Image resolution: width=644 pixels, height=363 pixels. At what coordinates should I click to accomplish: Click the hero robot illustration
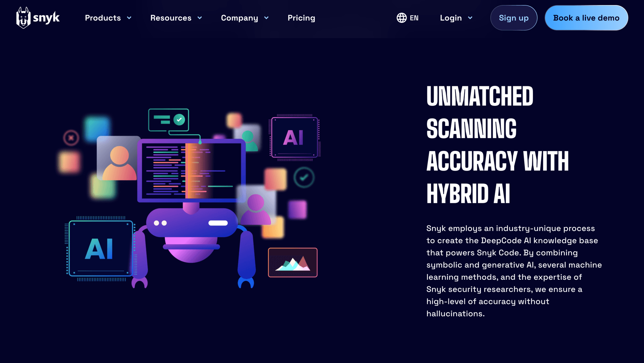[190, 198]
